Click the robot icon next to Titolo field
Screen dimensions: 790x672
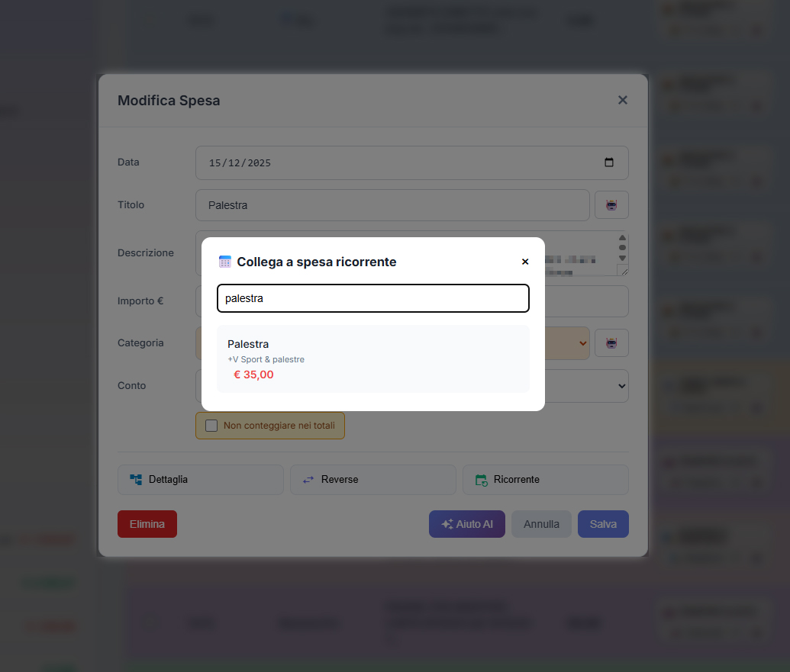tap(611, 205)
